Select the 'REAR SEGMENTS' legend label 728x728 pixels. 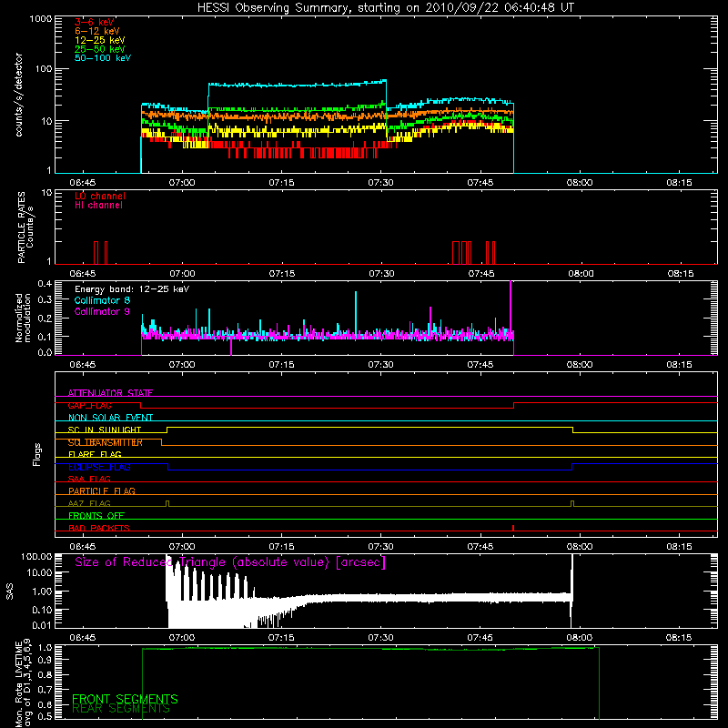(121, 709)
